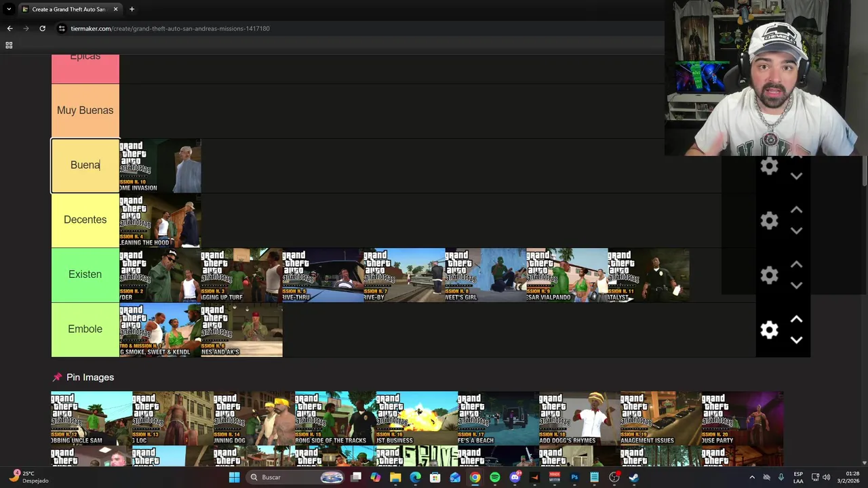This screenshot has width=868, height=488.
Task: Reload the tiermaker page
Action: 42,28
